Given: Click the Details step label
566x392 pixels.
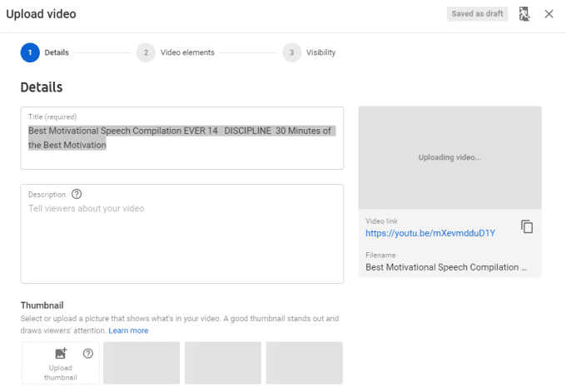Looking at the screenshot, I should 57,52.
